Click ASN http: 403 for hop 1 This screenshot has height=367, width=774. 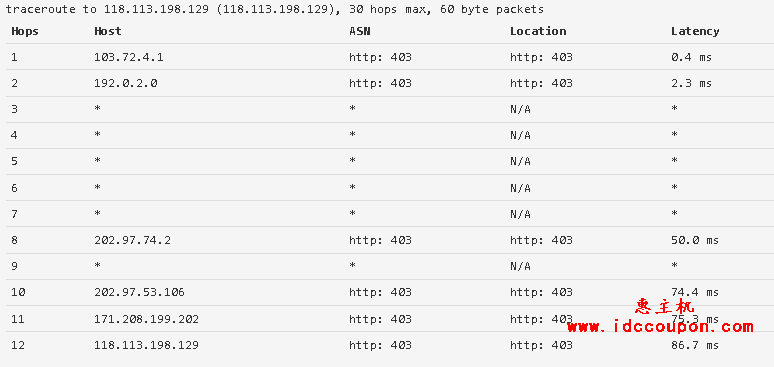pos(380,57)
